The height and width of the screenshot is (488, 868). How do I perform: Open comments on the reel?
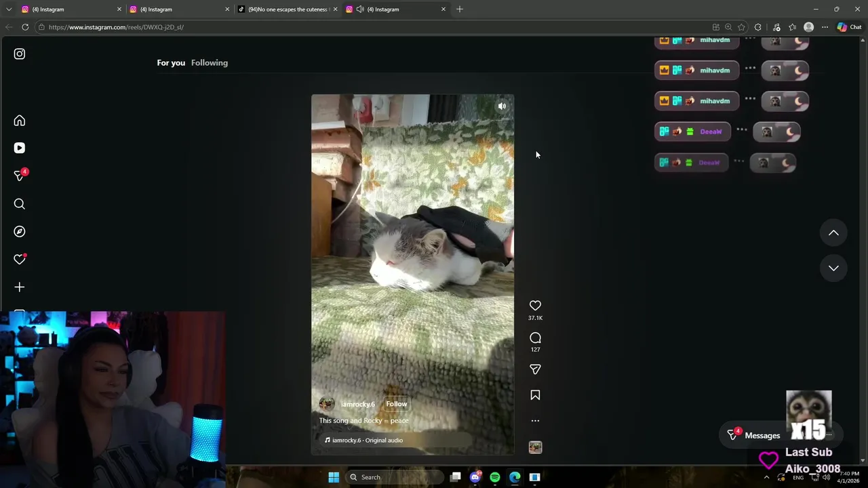(x=535, y=338)
